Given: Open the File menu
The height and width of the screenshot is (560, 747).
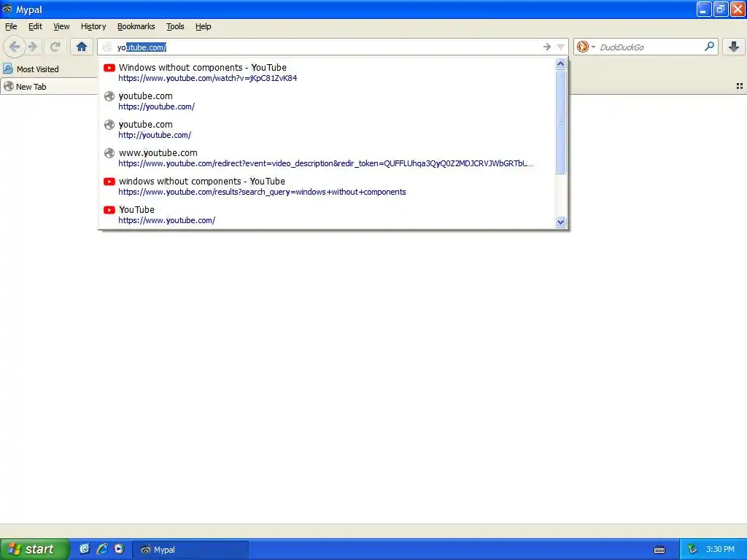Looking at the screenshot, I should coord(11,26).
